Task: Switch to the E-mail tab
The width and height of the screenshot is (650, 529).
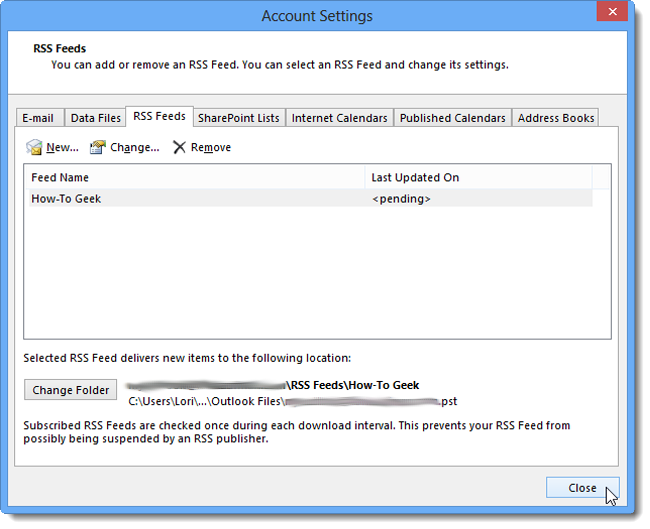Action: [38, 118]
